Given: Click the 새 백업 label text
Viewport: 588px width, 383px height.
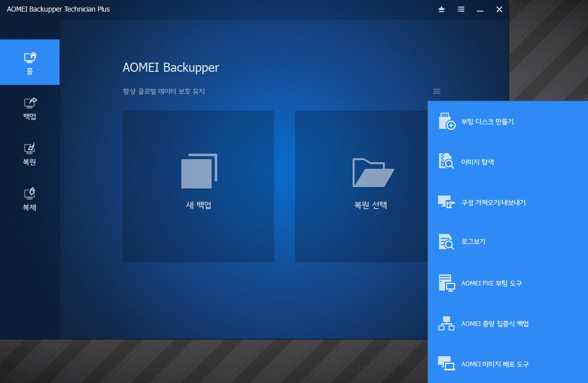Looking at the screenshot, I should click(199, 205).
